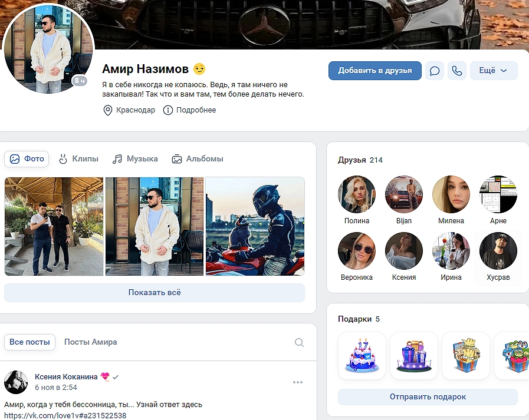Click Отправить подарок button
Image resolution: width=529 pixels, height=420 pixels.
(428, 396)
